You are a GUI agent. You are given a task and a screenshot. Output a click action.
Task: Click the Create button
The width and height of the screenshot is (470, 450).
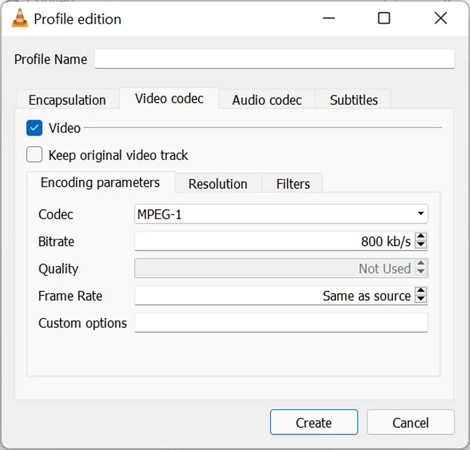(314, 422)
